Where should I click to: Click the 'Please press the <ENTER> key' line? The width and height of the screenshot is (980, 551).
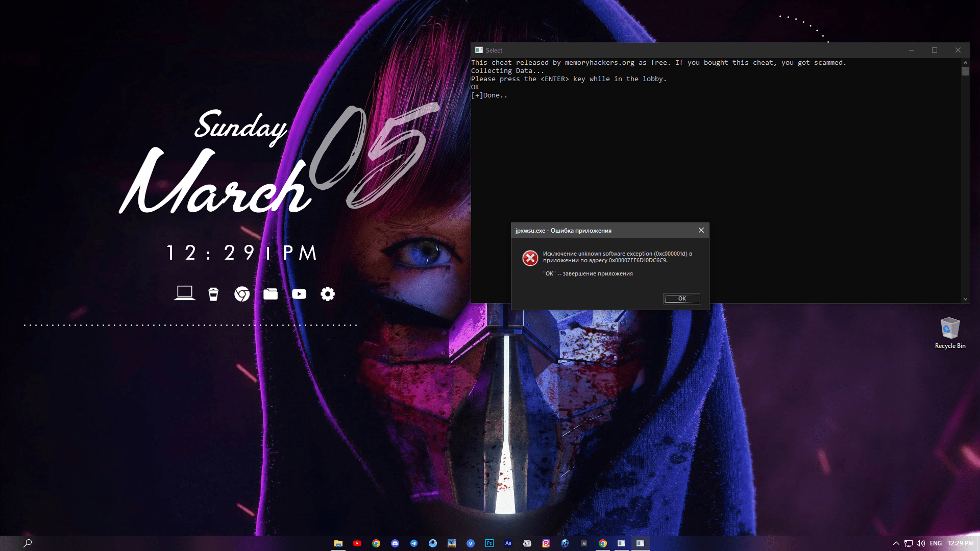pyautogui.click(x=569, y=79)
